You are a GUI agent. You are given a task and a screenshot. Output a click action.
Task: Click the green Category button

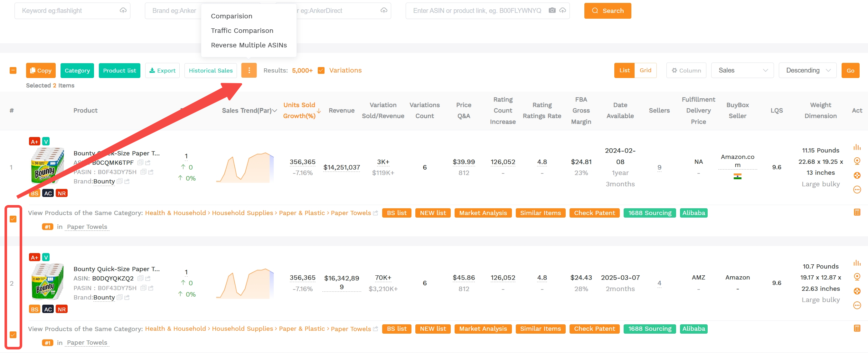click(x=77, y=70)
